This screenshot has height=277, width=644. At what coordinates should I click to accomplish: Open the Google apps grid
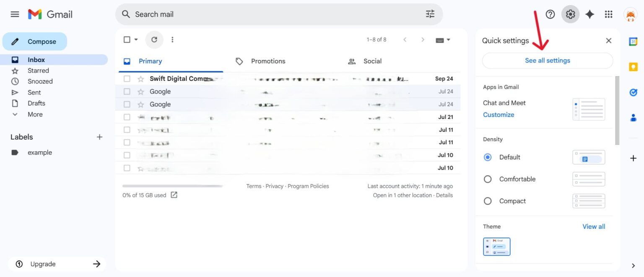pos(608,14)
